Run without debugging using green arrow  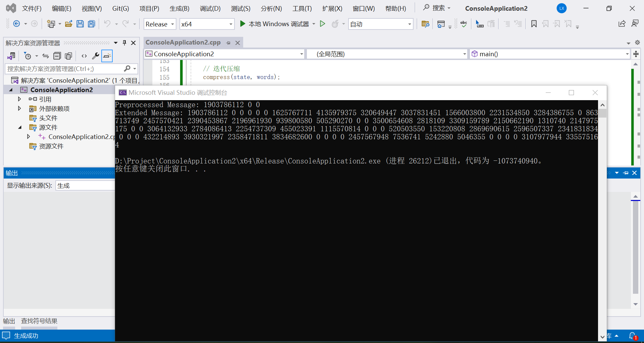pyautogui.click(x=323, y=24)
